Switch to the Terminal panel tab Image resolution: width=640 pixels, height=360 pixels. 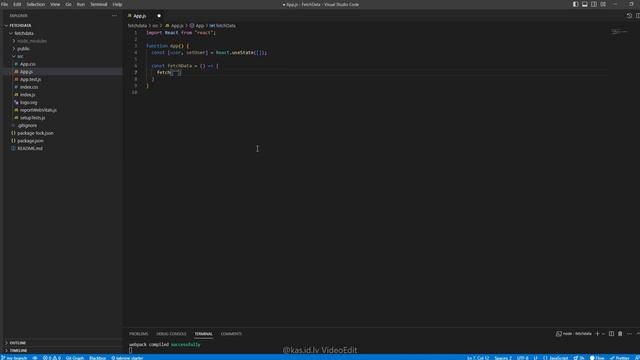(x=203, y=334)
